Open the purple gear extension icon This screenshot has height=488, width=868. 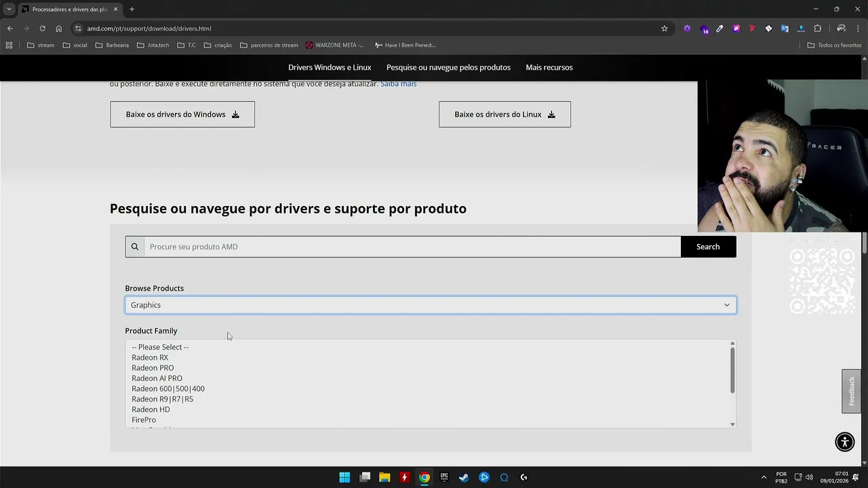(687, 28)
